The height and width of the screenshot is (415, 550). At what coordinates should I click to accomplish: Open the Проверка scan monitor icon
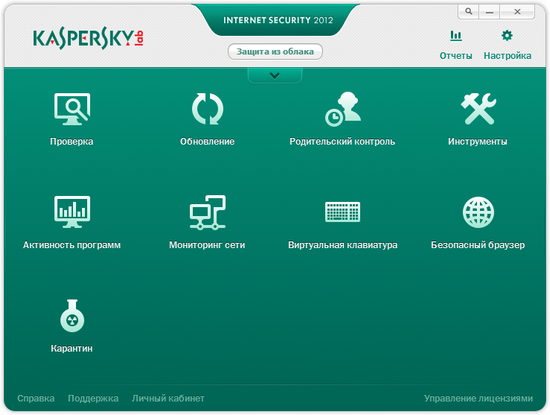72,109
